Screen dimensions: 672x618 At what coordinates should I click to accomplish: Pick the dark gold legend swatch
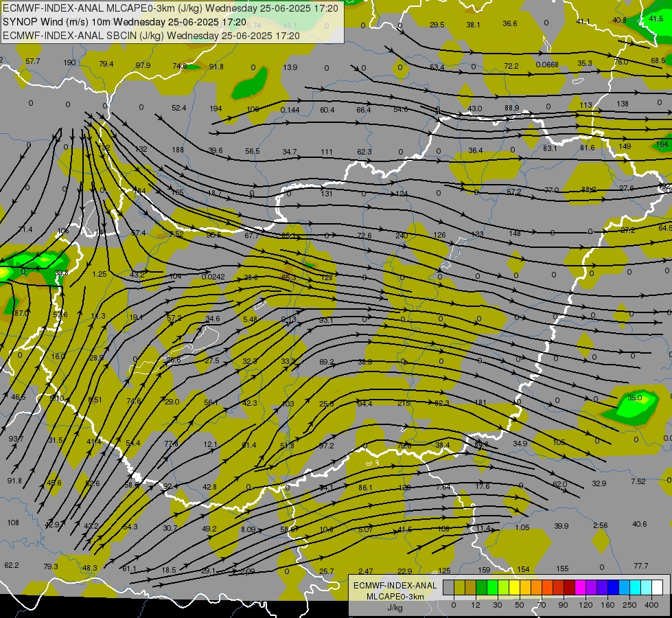point(471,588)
